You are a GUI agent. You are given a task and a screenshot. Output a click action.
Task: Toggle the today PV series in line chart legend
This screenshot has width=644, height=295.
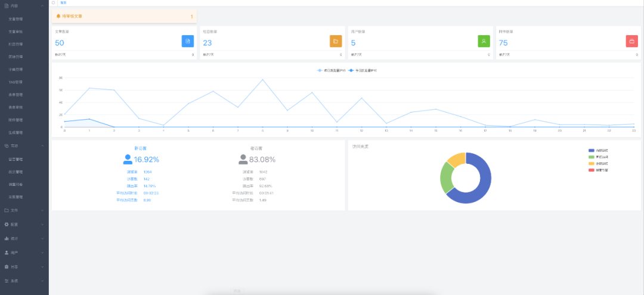tap(363, 70)
